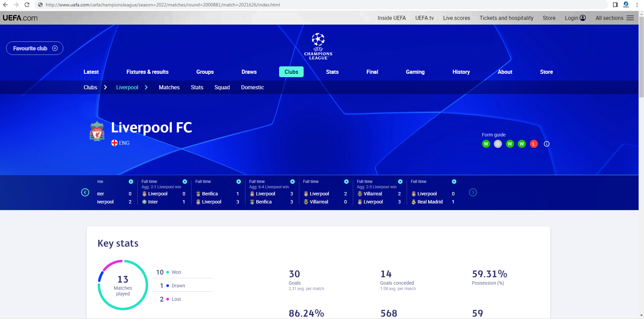This screenshot has width=644, height=319.
Task: Reload the page with refresh icon
Action: [x=27, y=5]
